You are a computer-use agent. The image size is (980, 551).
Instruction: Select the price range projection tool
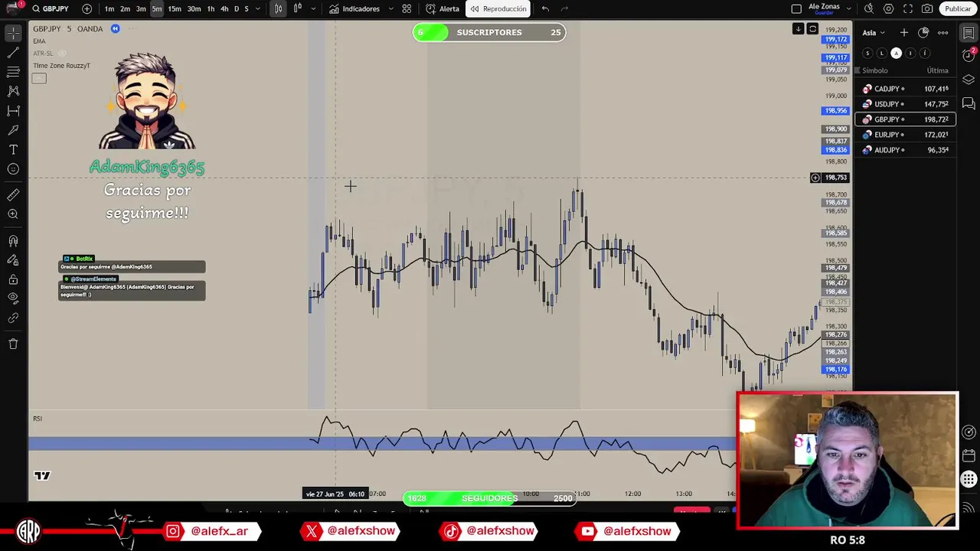tap(13, 111)
